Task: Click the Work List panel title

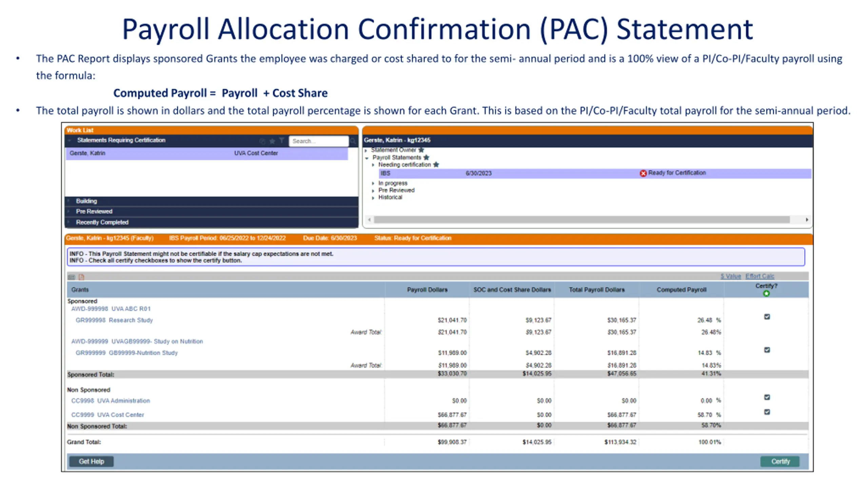Action: [80, 130]
